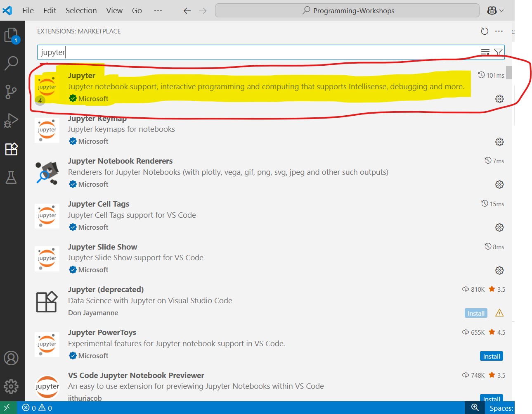Screen dimensions: 532x414
Task: Install the Jupyter PowerToys extension
Action: [492, 356]
